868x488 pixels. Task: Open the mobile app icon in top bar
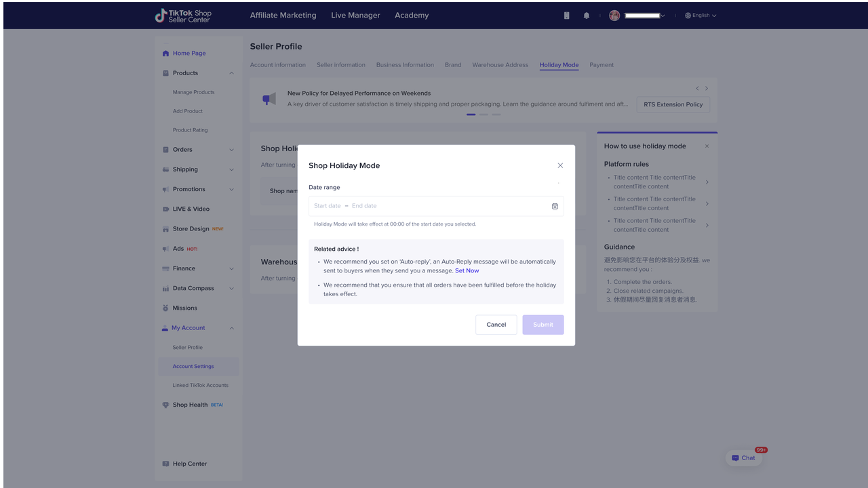click(566, 15)
